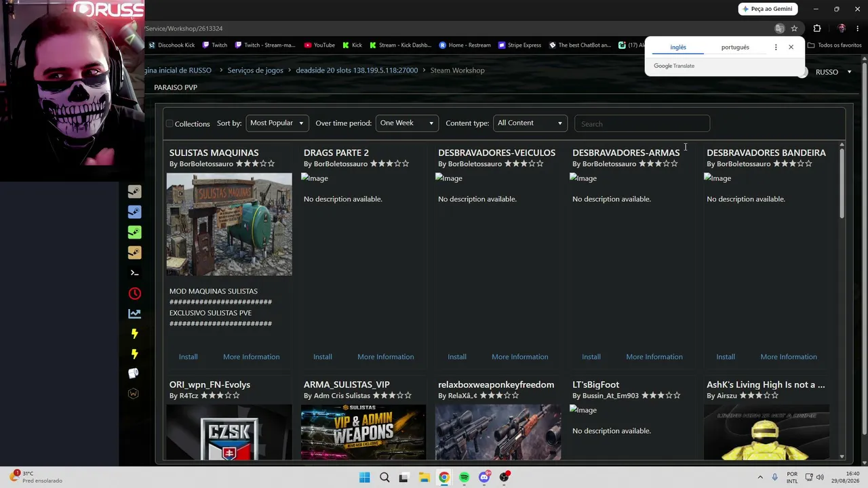Click the upper yellow lightning bolt icon
This screenshot has width=868, height=488.
coord(134,333)
